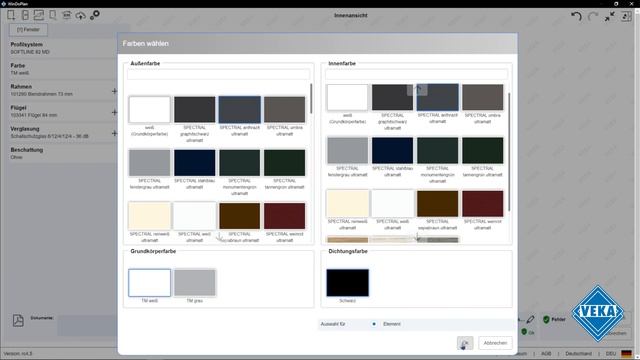The image size is (640, 360).
Task: Click the add new element toolbar icon
Action: click(x=11, y=16)
